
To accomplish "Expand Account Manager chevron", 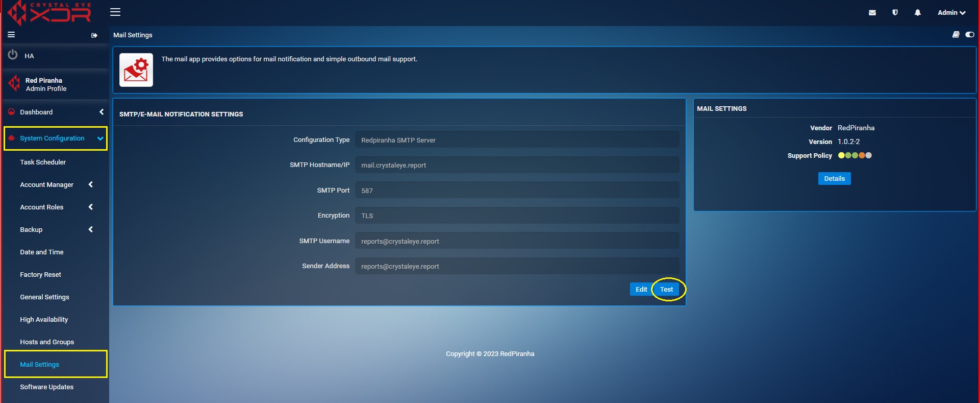I will (x=91, y=184).
